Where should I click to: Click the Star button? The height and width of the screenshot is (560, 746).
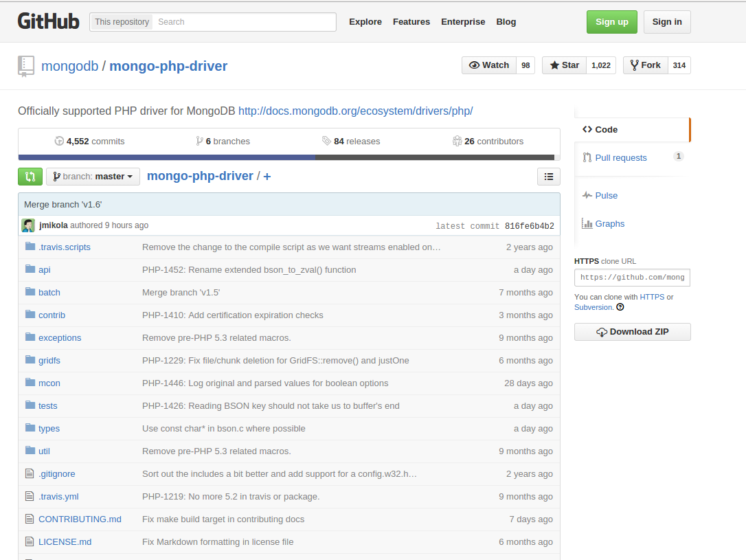(x=564, y=65)
